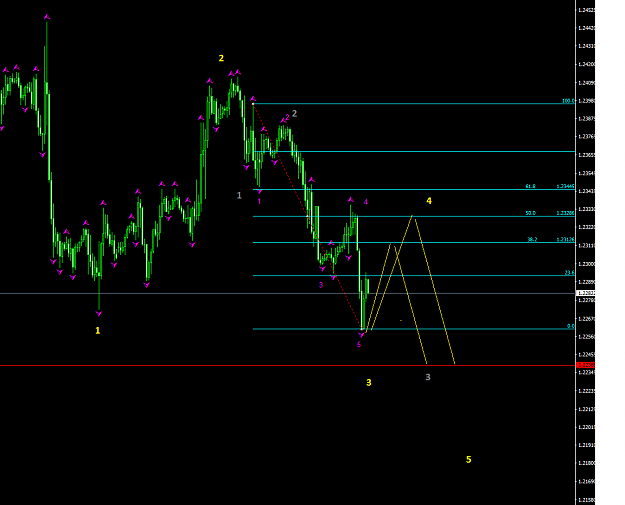Click the Fibonacci 23.6 level label
This screenshot has width=625, height=505.
pos(570,273)
